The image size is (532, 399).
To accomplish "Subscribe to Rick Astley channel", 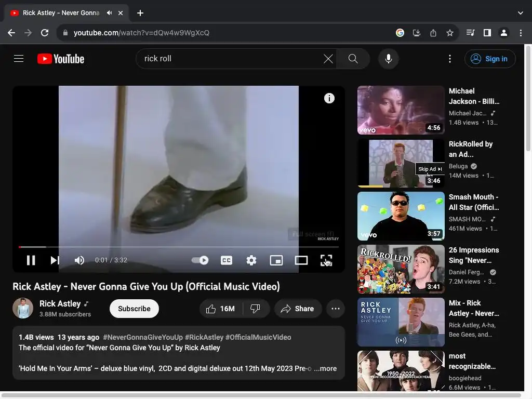I will (134, 309).
